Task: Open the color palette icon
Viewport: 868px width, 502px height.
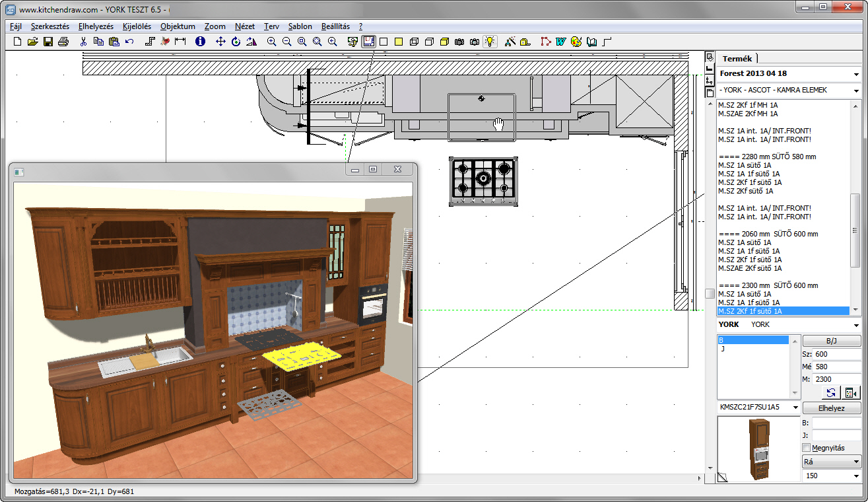Action: (576, 42)
